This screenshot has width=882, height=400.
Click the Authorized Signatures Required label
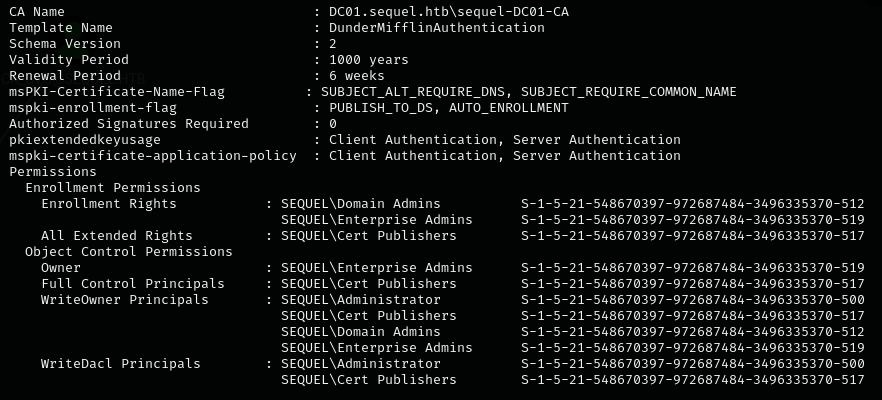coord(129,124)
